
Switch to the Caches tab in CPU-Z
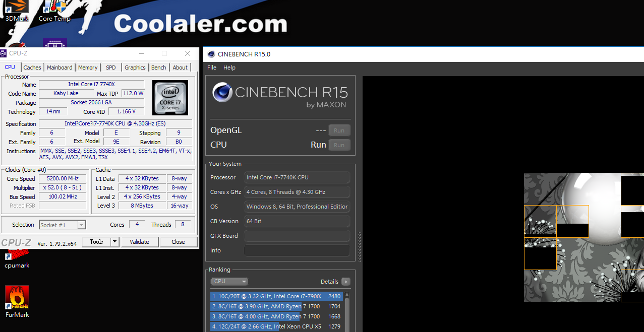click(x=32, y=68)
